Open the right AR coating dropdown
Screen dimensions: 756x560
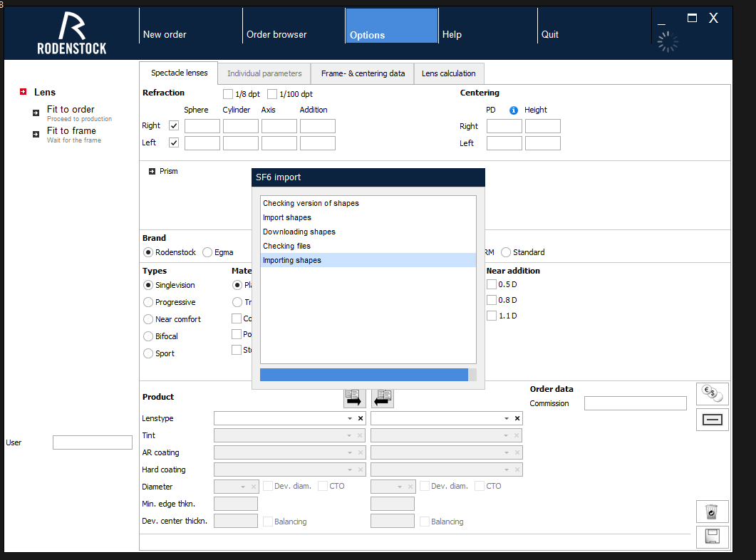(506, 452)
